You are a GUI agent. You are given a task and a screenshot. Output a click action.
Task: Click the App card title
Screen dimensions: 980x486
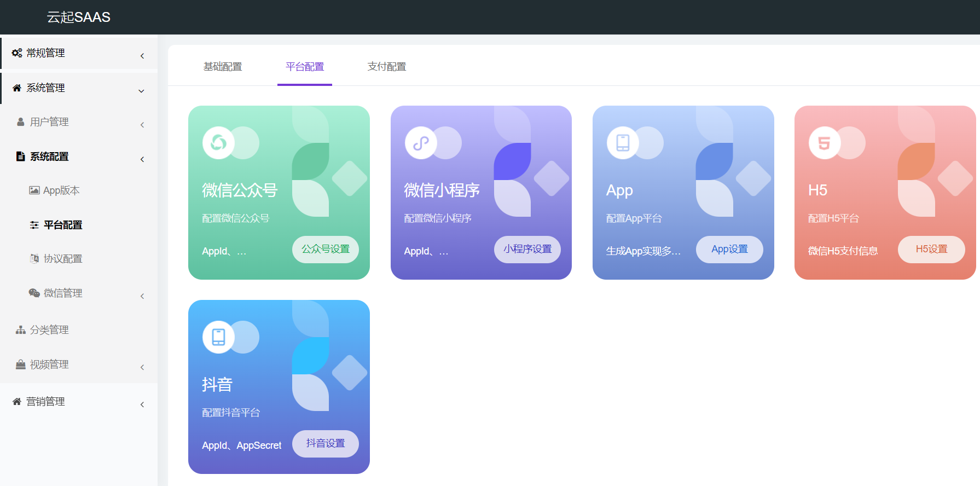coord(619,190)
